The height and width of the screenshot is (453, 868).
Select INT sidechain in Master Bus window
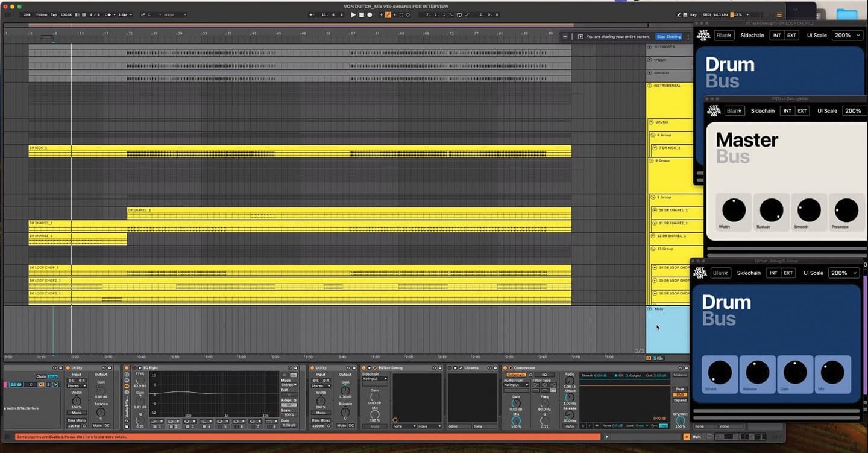787,111
